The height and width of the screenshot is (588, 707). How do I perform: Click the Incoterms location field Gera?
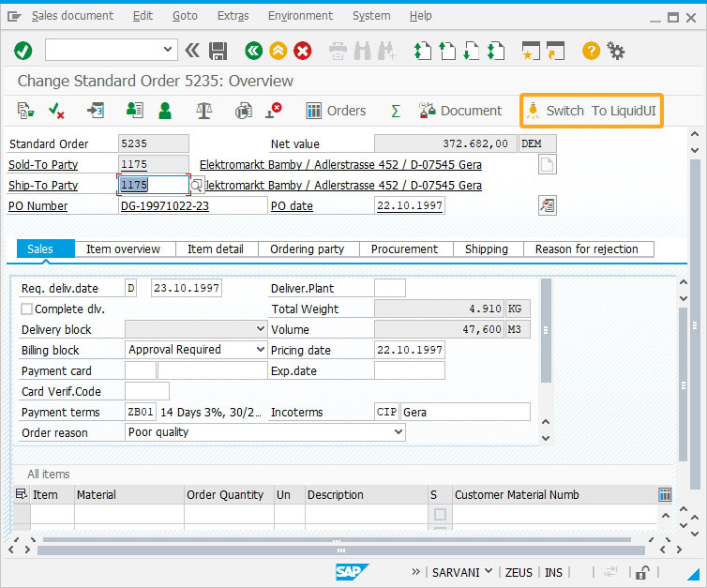pos(465,412)
